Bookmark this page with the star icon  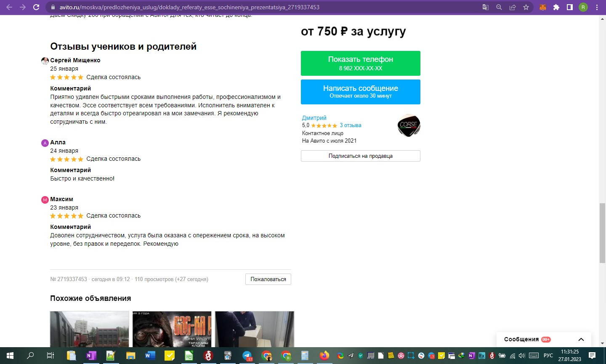(526, 7)
